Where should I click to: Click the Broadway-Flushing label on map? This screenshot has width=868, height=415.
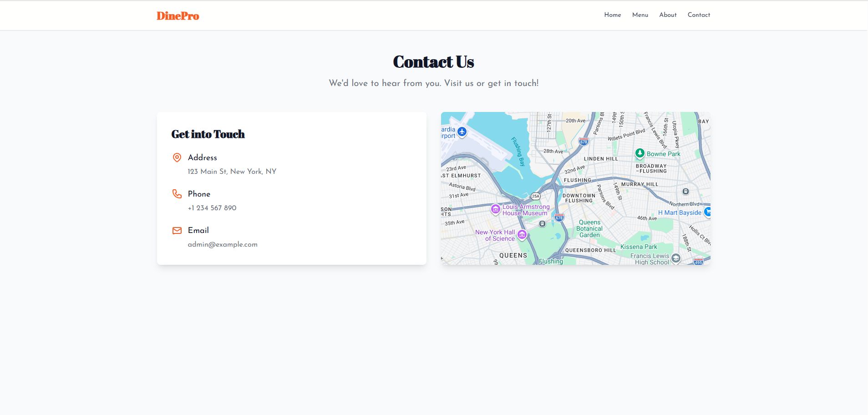(x=651, y=168)
